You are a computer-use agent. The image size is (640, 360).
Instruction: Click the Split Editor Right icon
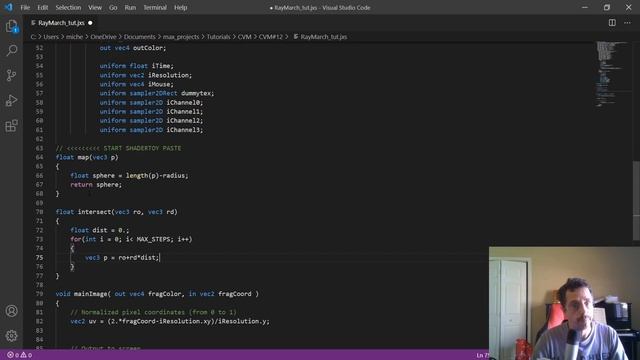612,23
